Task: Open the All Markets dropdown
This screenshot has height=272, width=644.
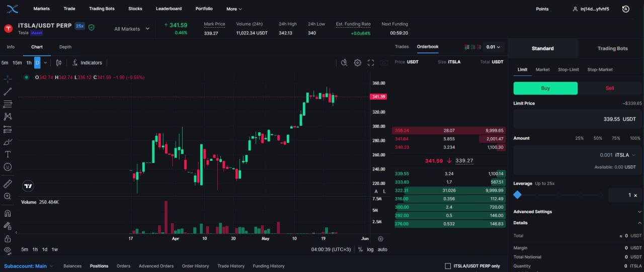Action: tap(132, 29)
